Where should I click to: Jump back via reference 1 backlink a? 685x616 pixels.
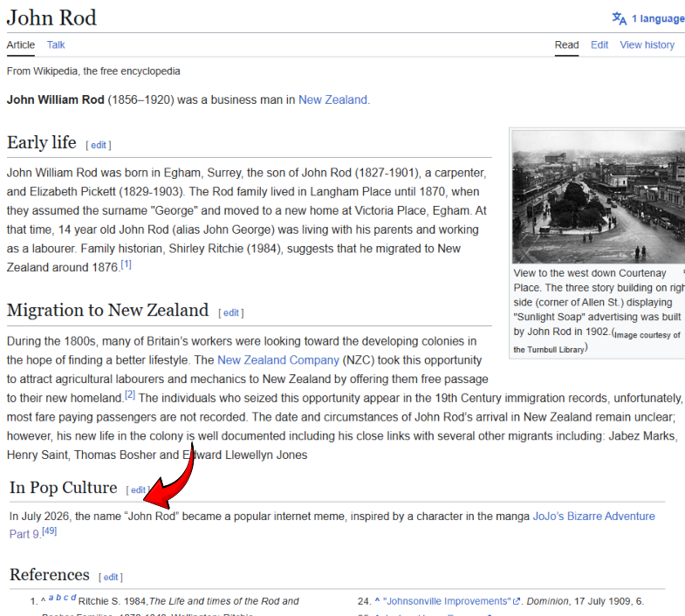(x=51, y=598)
